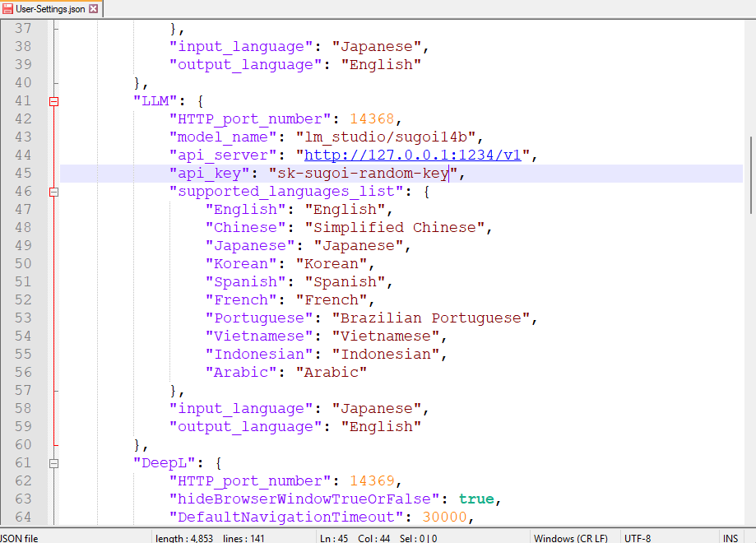The image size is (756, 543).
Task: Click "output_language" key on line 59
Action: [245, 427]
